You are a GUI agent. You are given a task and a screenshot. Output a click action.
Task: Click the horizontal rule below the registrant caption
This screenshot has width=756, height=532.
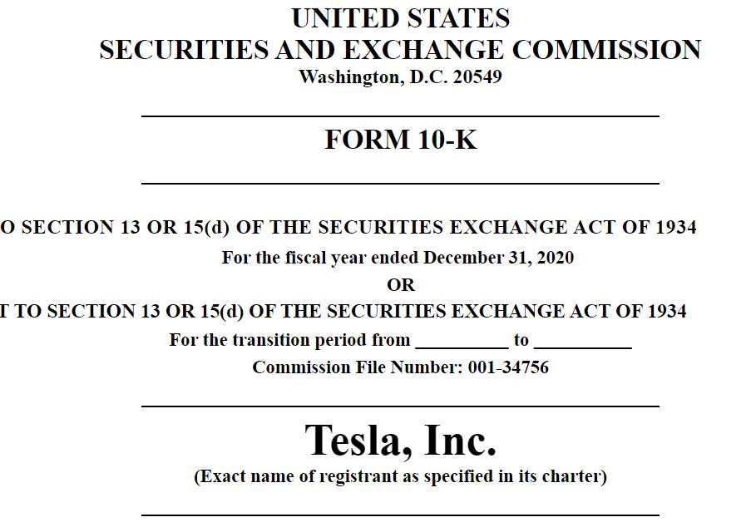[x=400, y=515]
